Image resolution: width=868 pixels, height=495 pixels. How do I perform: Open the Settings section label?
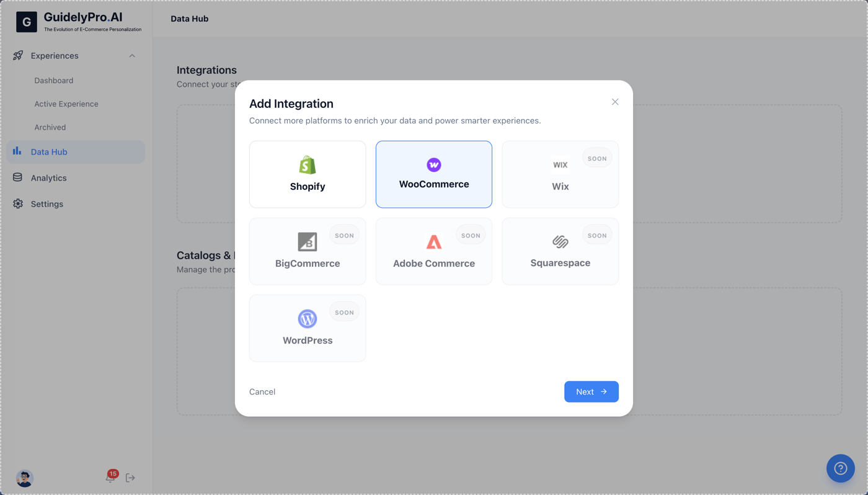(47, 204)
